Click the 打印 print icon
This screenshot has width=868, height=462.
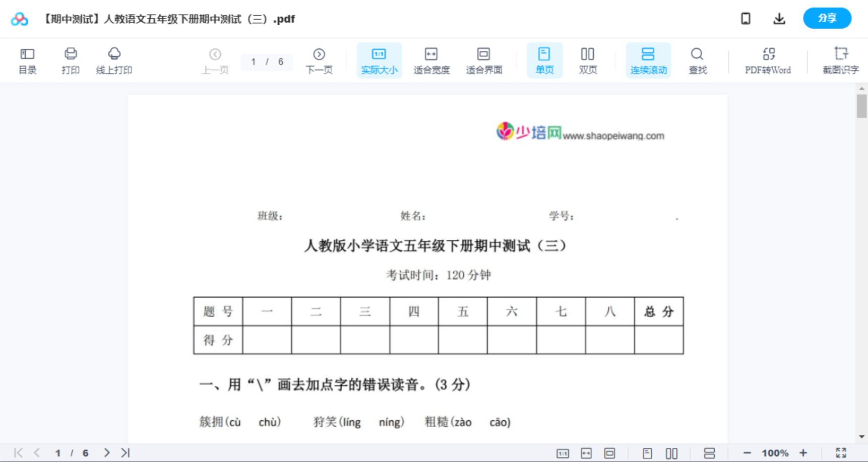click(70, 60)
